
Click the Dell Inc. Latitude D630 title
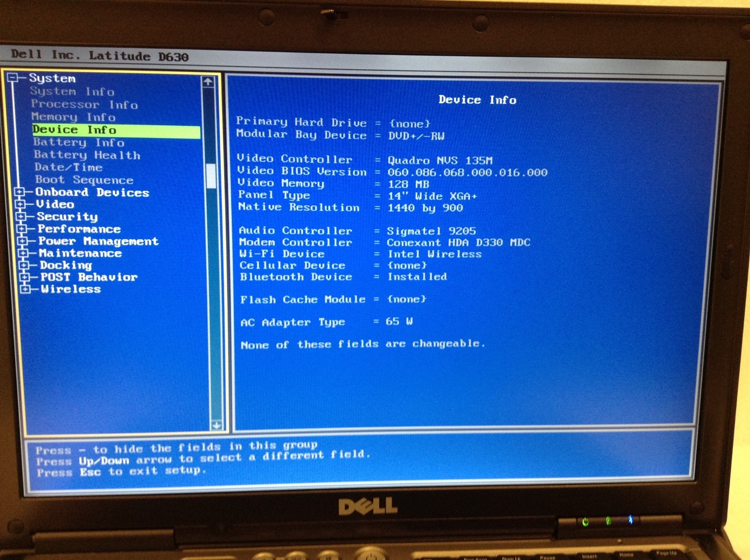(x=99, y=55)
